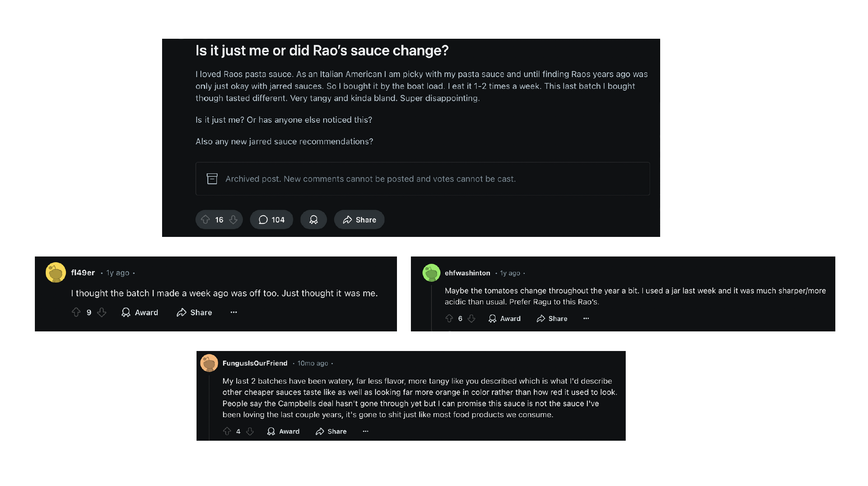Downvote FungusIsOurFriend's comment
The height and width of the screenshot is (486, 868).
coord(250,432)
